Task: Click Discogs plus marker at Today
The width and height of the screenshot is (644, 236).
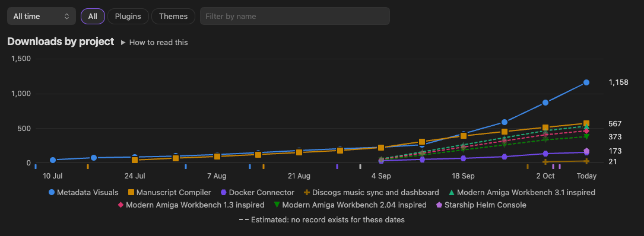Action: click(x=586, y=161)
